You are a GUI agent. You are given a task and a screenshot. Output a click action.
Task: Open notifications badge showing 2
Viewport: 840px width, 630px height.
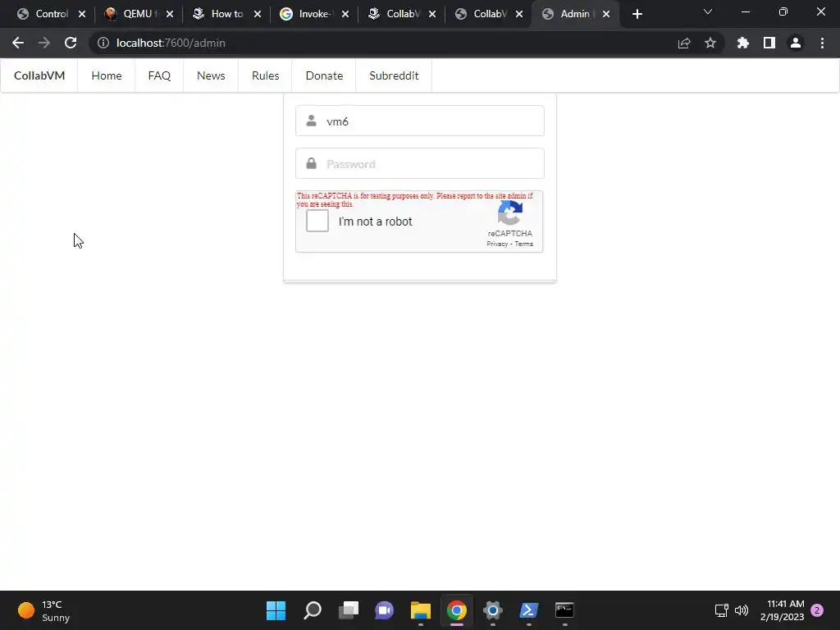tap(817, 610)
